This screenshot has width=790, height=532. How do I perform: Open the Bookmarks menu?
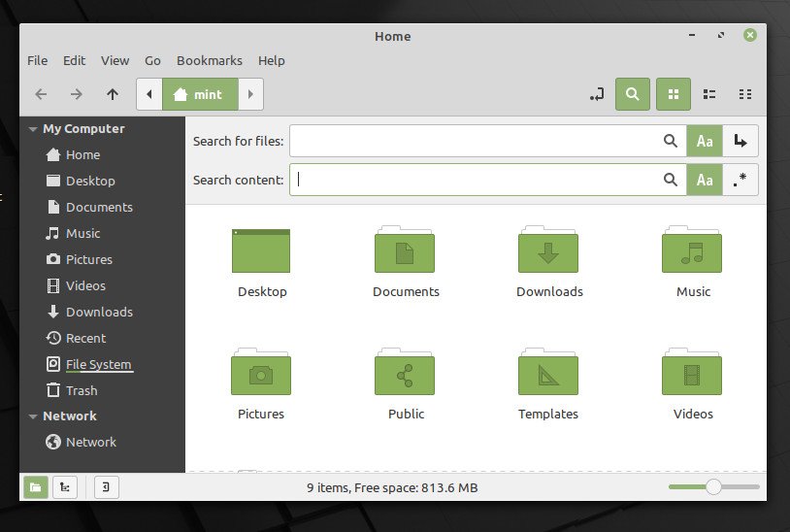tap(210, 60)
